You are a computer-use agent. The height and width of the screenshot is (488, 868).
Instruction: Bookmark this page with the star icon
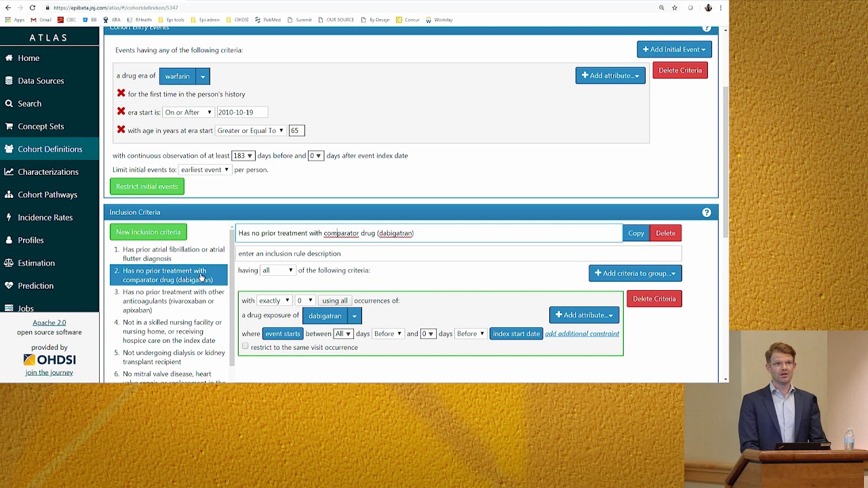674,7
